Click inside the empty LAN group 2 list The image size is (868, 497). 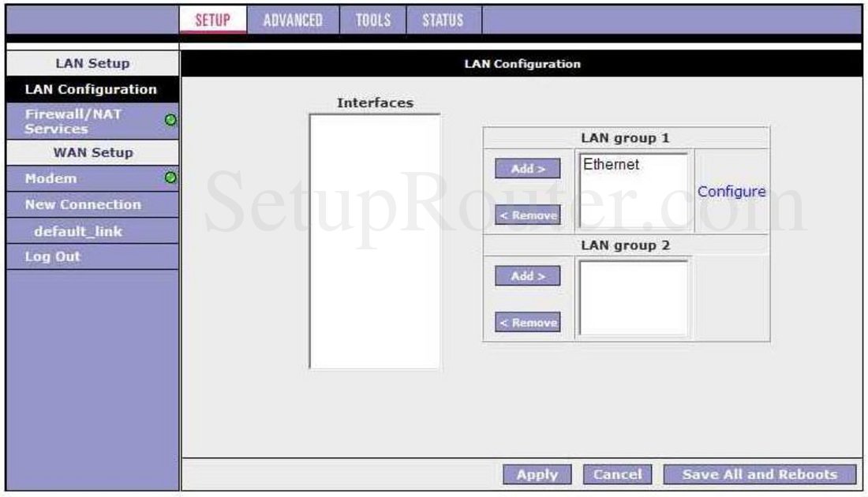click(x=634, y=297)
